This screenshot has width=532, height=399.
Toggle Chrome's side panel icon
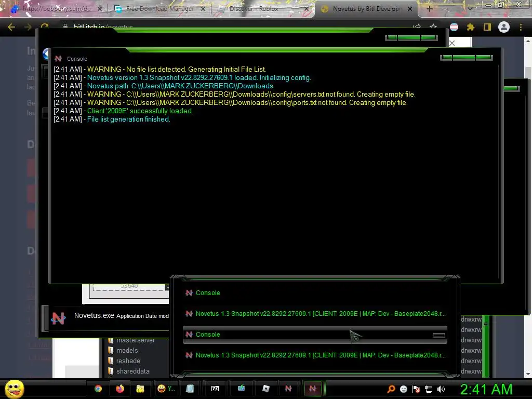tap(487, 27)
